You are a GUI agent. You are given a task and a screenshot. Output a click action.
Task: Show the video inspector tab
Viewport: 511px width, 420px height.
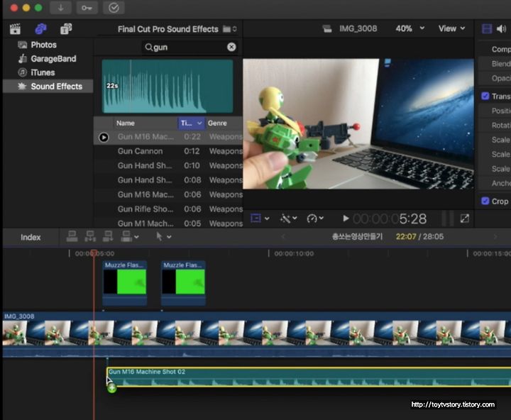point(487,29)
